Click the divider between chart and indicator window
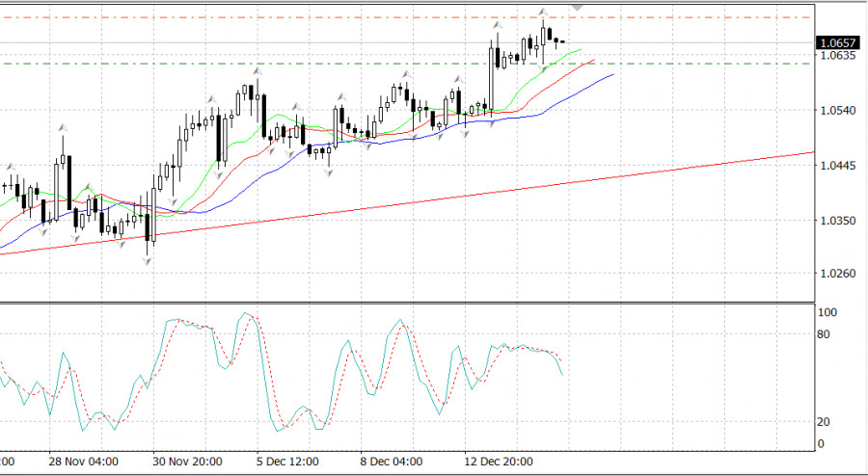Screen dimensions: 868x476 pyautogui.click(x=405, y=303)
